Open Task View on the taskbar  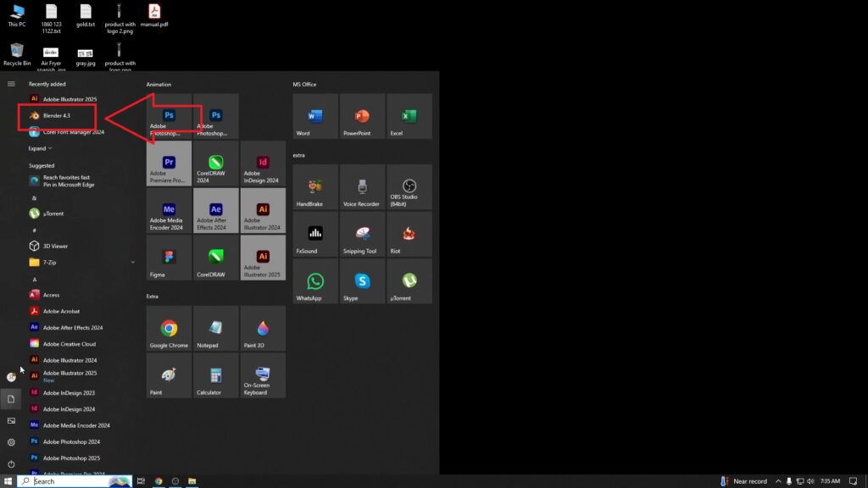point(141,481)
